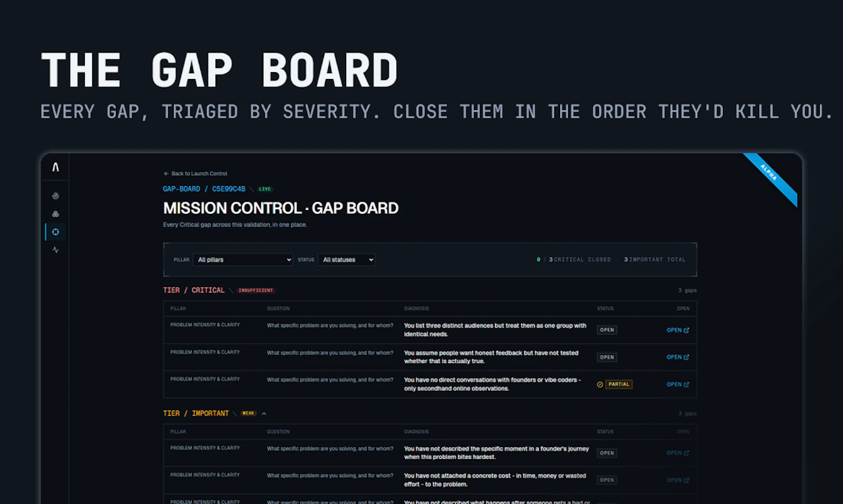Click the C5E99C4B breadcrumb ID
The height and width of the screenshot is (504, 843).
pyautogui.click(x=229, y=189)
